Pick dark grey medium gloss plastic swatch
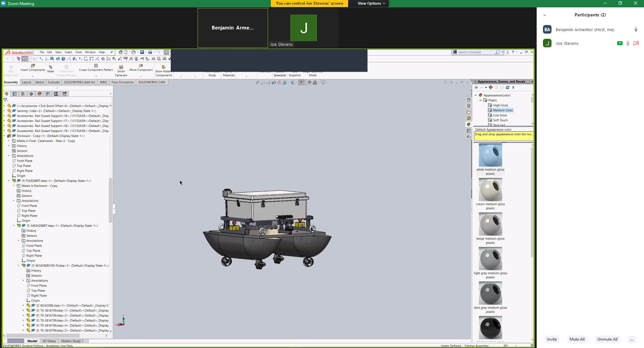The height and width of the screenshot is (348, 644). [x=490, y=293]
